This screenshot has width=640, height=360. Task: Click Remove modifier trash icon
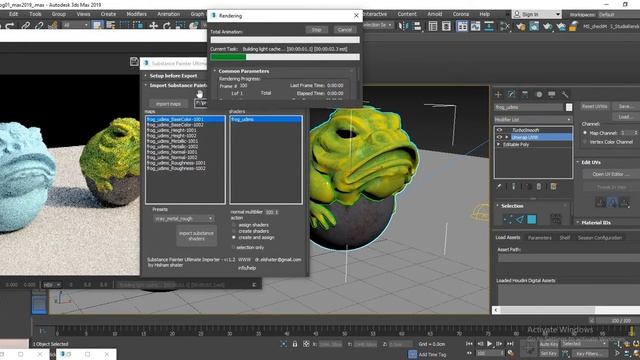click(x=539, y=187)
